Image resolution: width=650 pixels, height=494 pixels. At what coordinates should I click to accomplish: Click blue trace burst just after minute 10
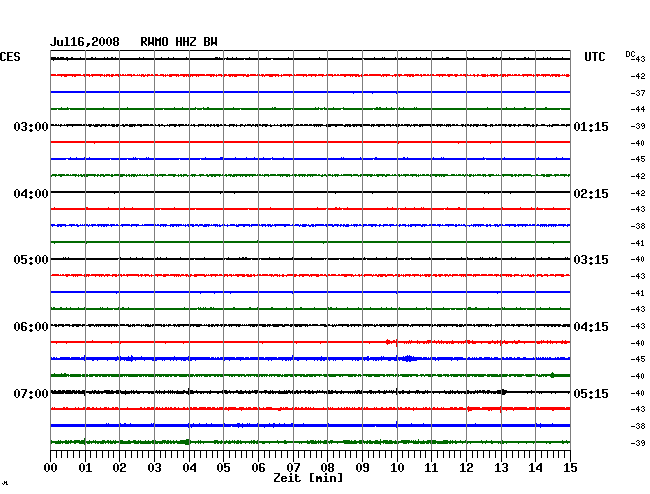[x=409, y=358]
